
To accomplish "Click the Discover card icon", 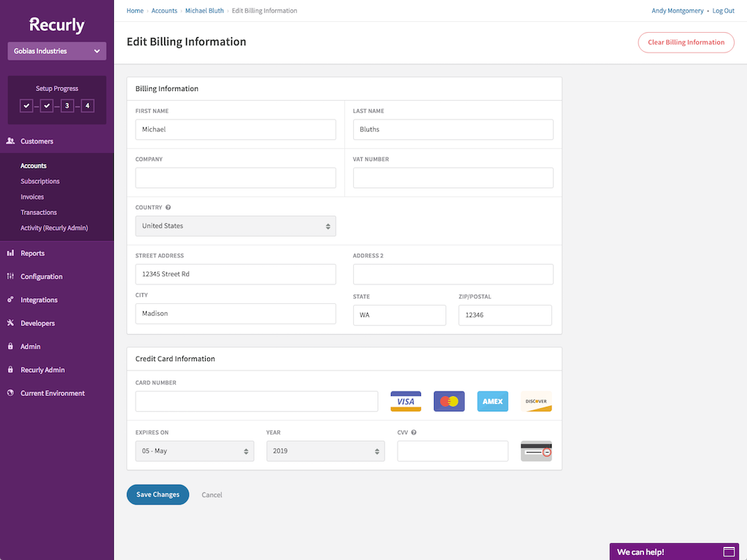I will [536, 401].
